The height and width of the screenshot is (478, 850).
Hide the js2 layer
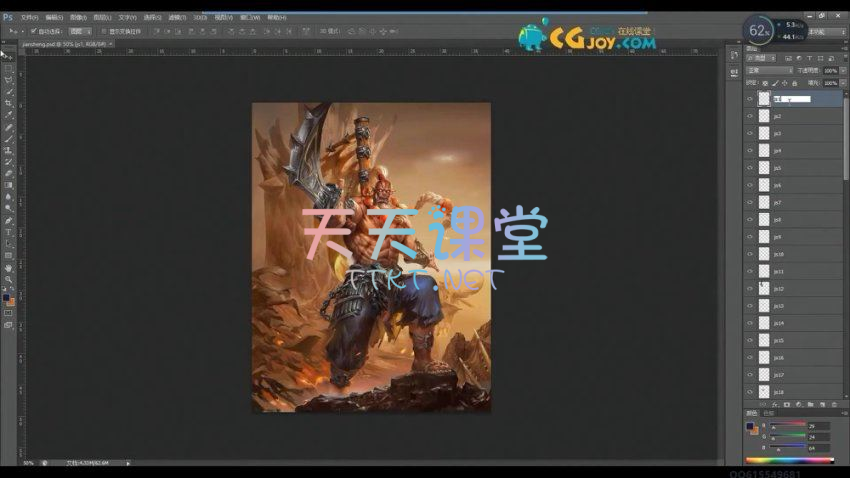coord(750,116)
